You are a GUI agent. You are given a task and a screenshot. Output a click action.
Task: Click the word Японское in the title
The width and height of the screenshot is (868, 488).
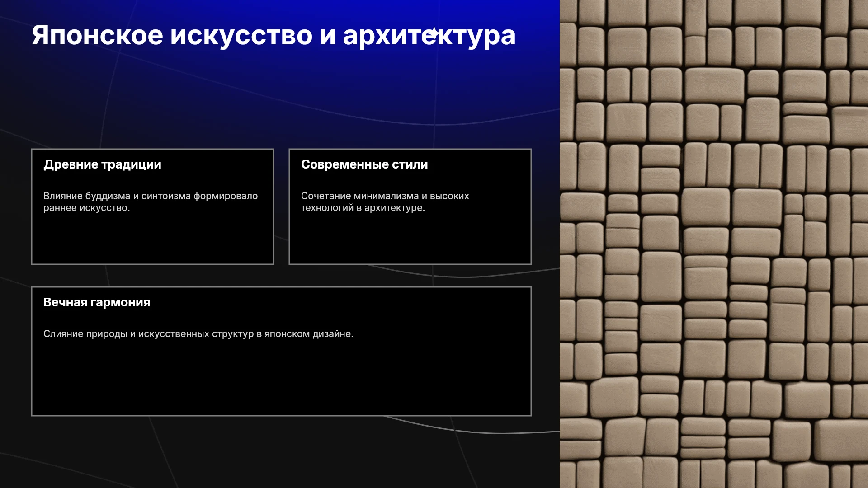(97, 35)
